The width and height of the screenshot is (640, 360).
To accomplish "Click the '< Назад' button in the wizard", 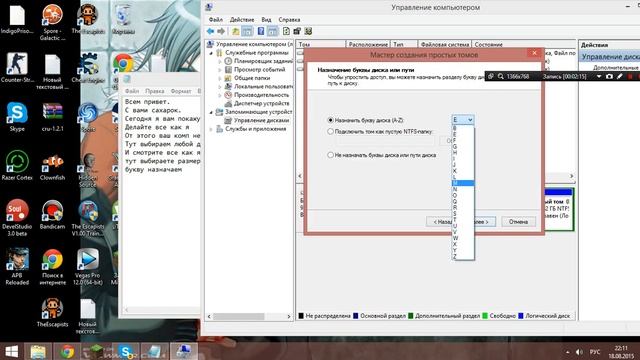I will pos(439,222).
